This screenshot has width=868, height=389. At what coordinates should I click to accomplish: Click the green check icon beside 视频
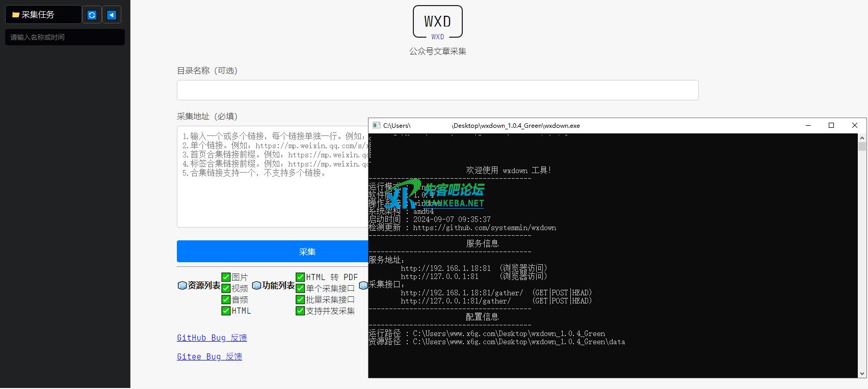(226, 288)
